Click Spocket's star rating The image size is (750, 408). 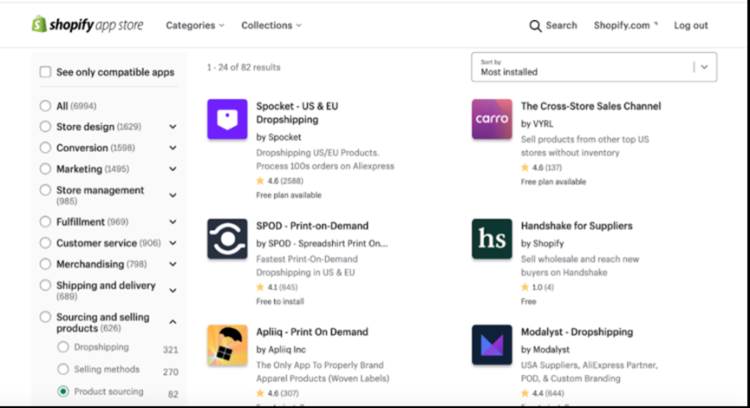coord(280,181)
